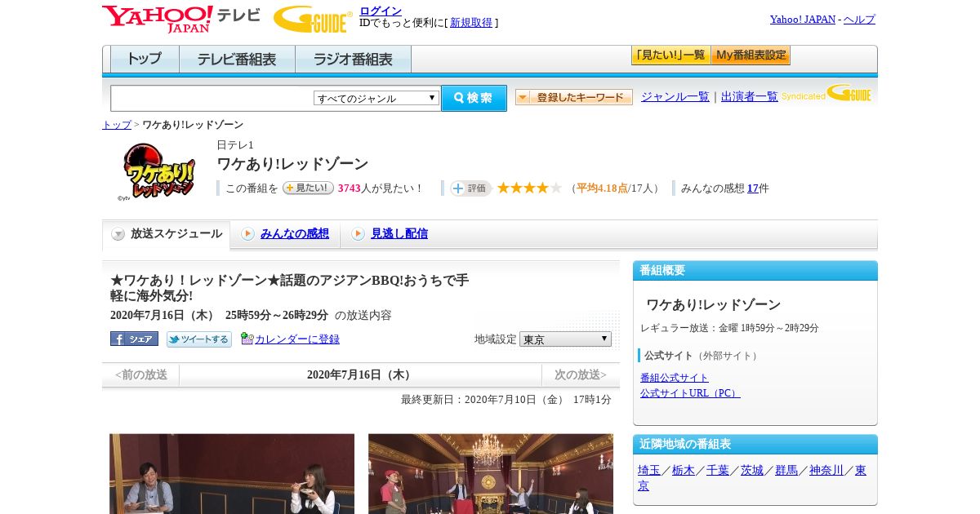The image size is (980, 514).
Task: Switch to the トップ navigation tab
Action: tap(145, 60)
